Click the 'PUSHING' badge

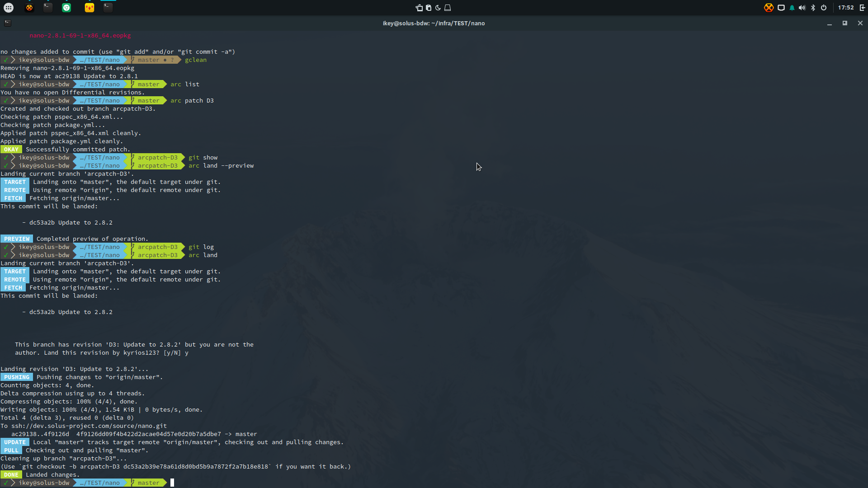pyautogui.click(x=17, y=377)
